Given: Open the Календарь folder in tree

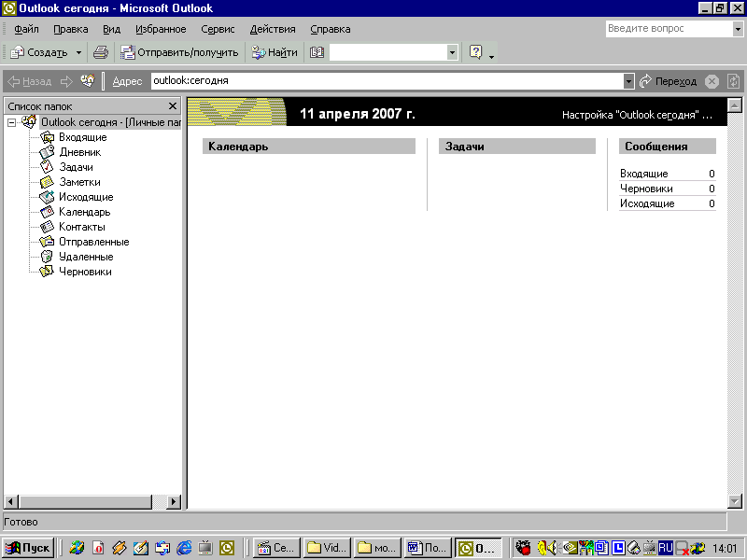Looking at the screenshot, I should (x=84, y=212).
